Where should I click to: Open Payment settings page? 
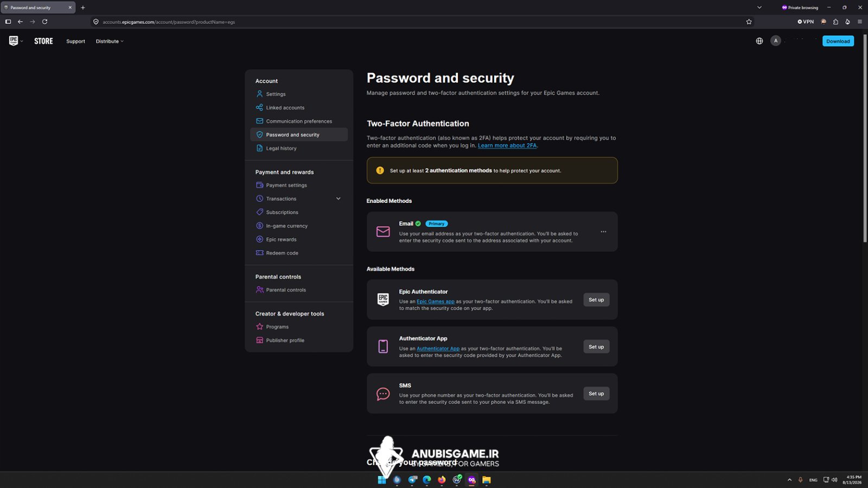tap(298, 185)
